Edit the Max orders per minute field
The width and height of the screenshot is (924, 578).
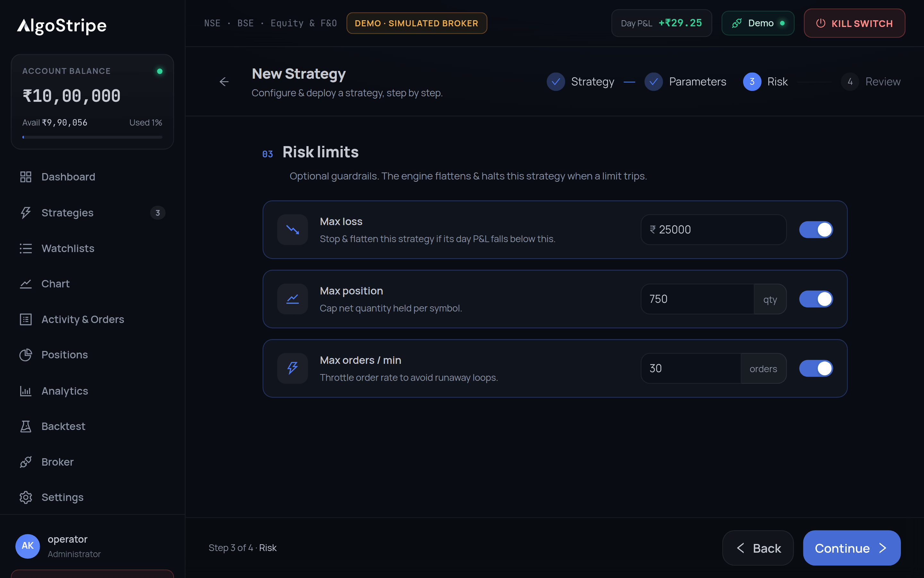[690, 369]
